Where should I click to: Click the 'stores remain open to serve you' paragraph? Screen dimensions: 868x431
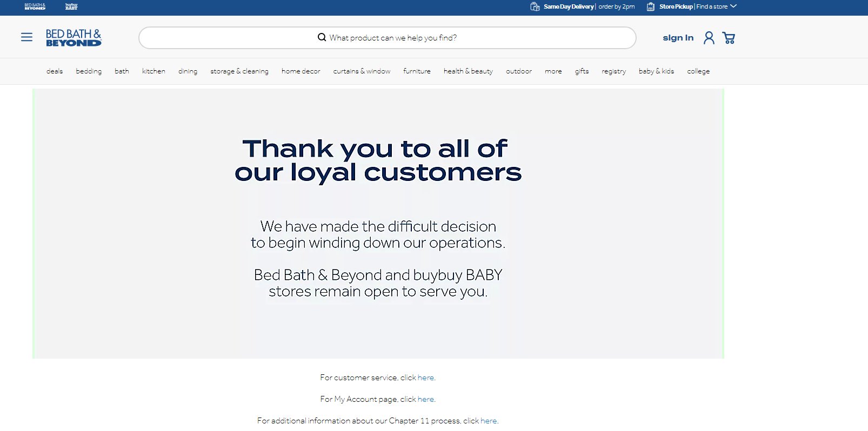(x=378, y=283)
